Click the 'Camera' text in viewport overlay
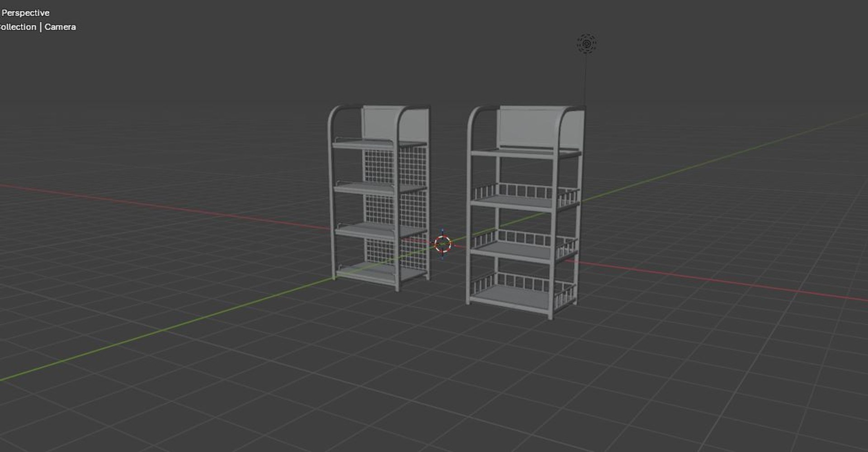This screenshot has width=868, height=452. click(x=60, y=27)
